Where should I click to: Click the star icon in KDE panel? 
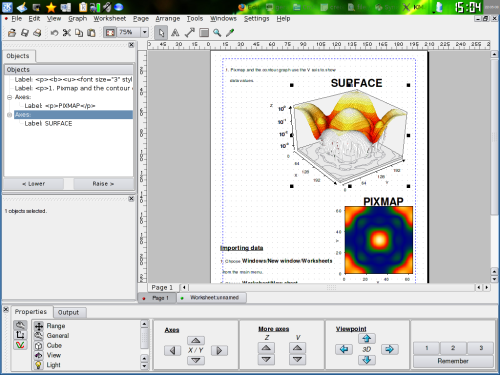tap(51, 7)
